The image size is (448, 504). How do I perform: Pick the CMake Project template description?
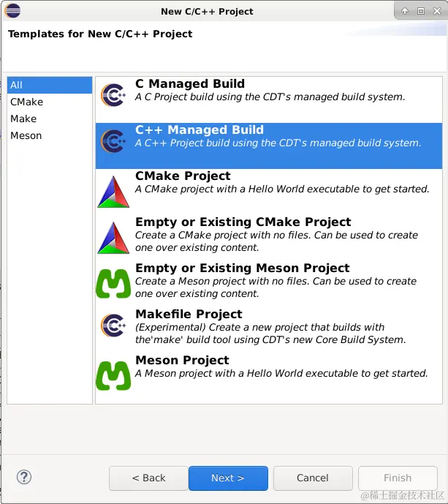(x=282, y=189)
